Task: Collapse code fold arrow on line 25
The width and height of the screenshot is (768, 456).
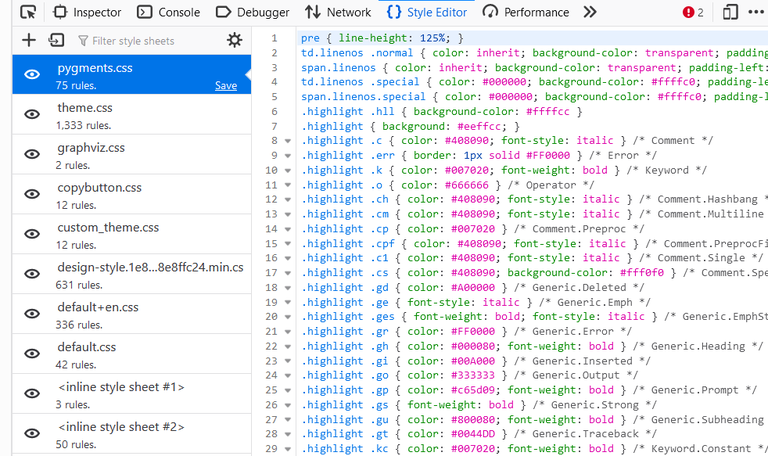Action: click(288, 390)
